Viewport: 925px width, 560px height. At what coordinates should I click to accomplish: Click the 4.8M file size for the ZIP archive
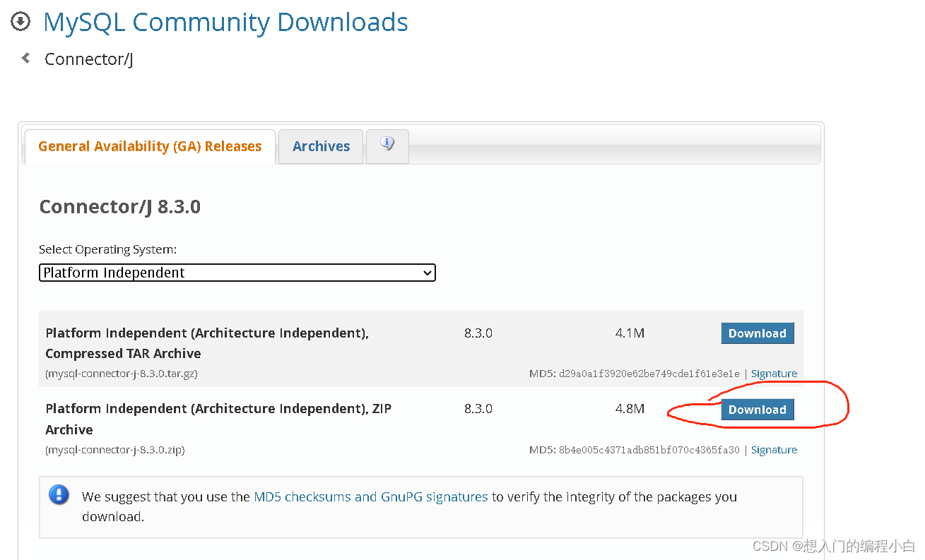[x=630, y=408]
